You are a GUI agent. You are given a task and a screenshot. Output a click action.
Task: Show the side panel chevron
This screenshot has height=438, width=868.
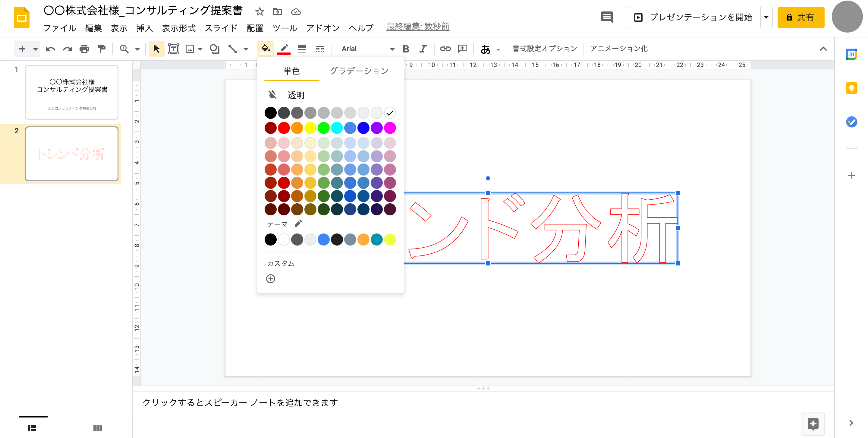[851, 423]
